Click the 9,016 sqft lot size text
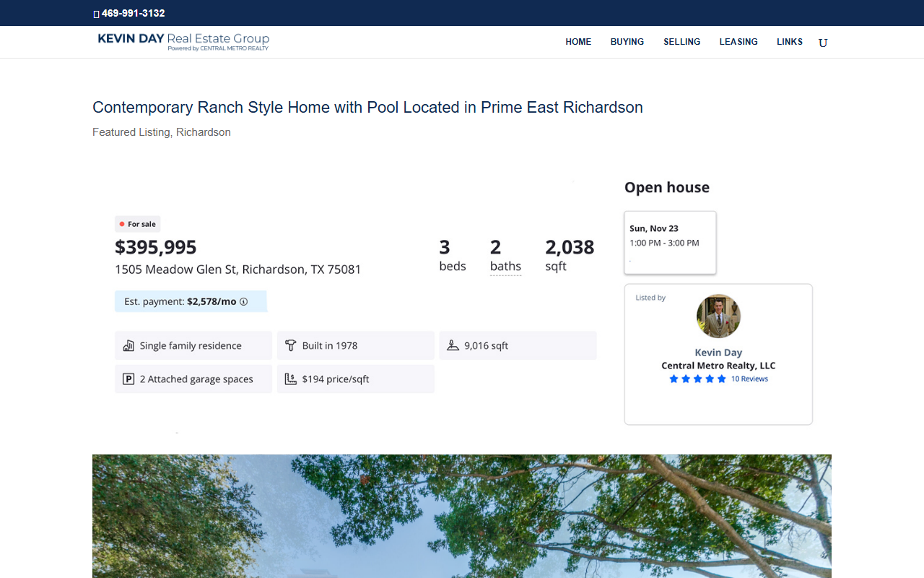The height and width of the screenshot is (578, 924). coord(487,345)
